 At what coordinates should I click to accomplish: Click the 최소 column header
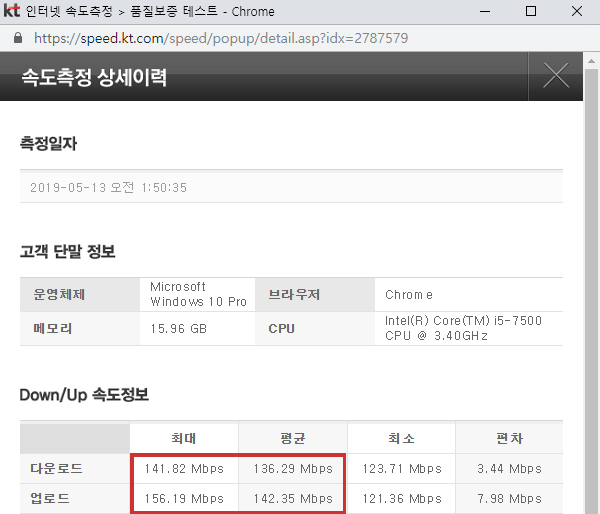[401, 438]
